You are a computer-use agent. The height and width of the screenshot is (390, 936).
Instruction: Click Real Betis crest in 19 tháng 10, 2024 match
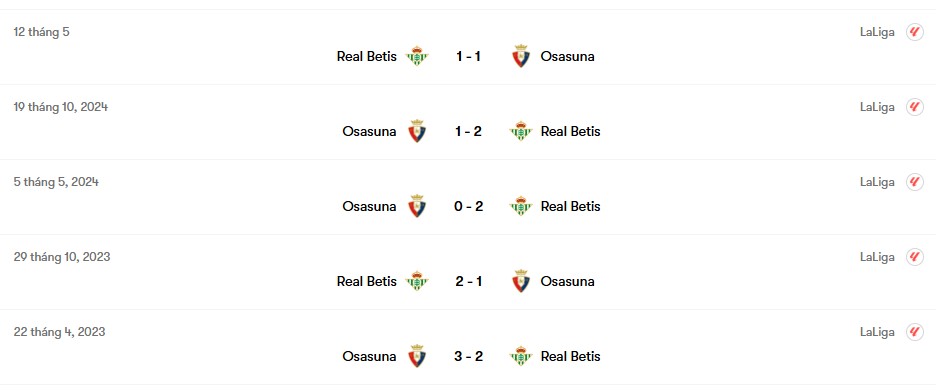(x=521, y=131)
